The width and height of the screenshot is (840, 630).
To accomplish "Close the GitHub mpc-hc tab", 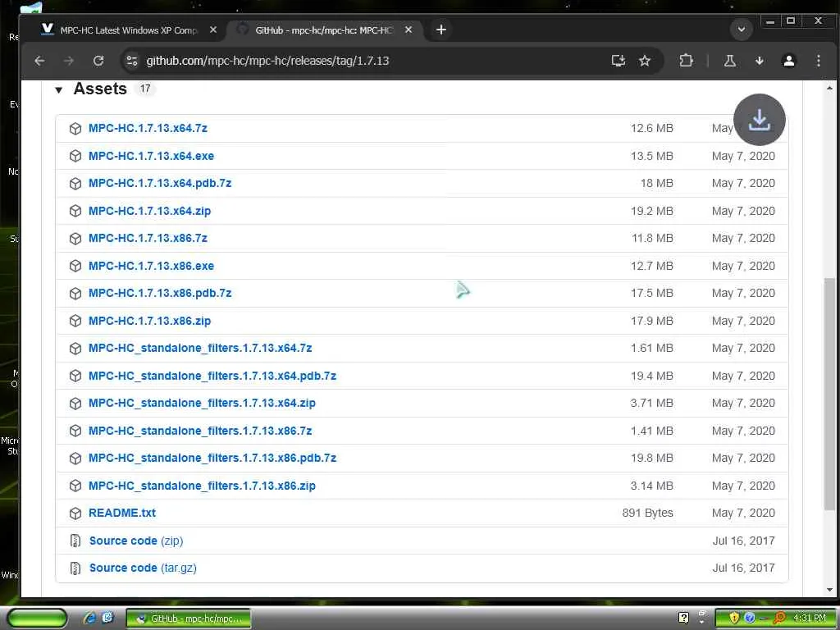I will click(409, 30).
